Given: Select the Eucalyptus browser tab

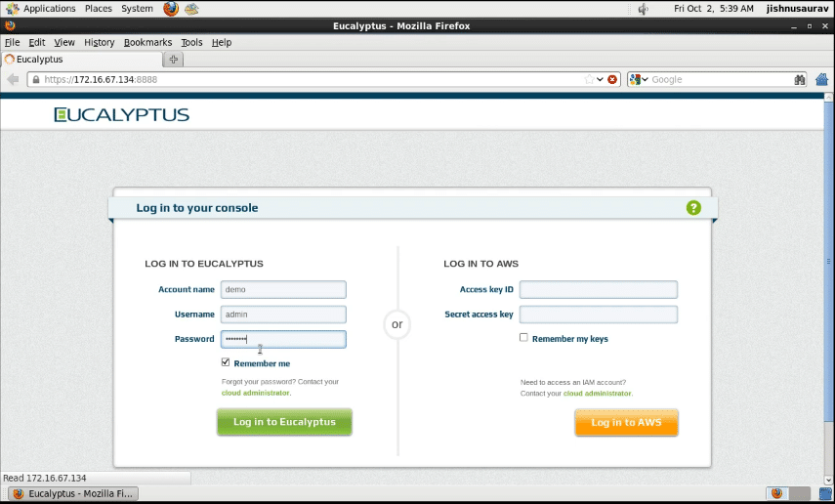Looking at the screenshot, I should (x=80, y=60).
